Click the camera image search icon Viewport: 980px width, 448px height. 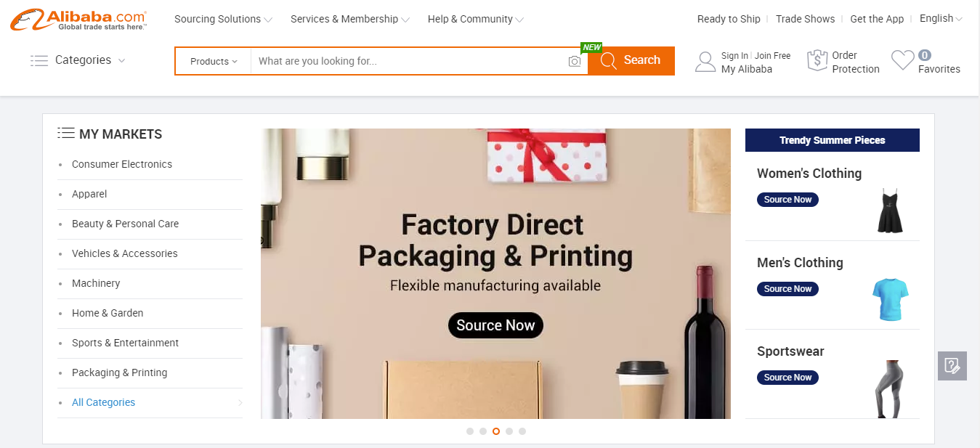(575, 62)
